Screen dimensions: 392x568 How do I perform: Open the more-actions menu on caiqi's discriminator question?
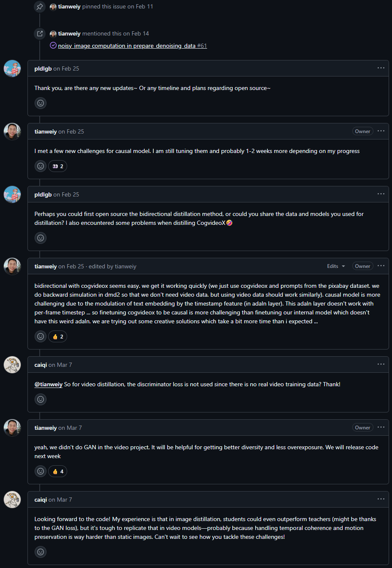point(381,364)
